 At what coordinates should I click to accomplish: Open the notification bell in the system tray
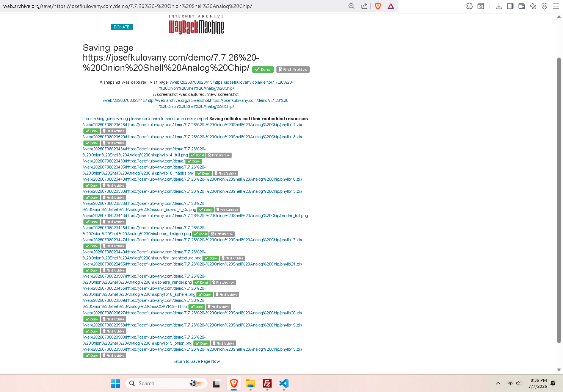(553, 383)
